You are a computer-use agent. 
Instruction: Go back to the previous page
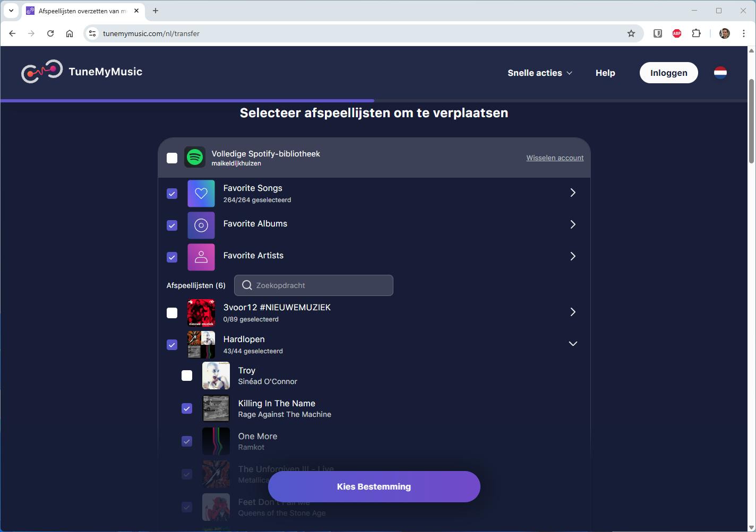coord(12,33)
